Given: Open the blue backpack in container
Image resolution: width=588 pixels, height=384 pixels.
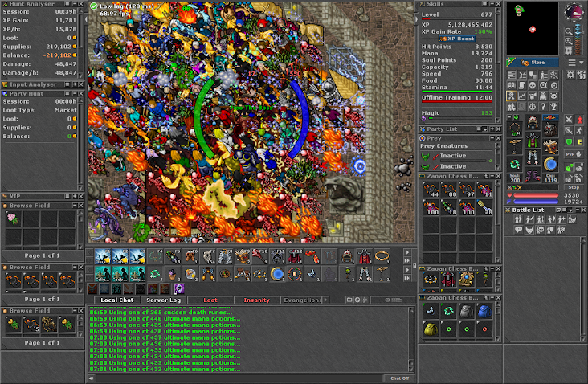Looking at the screenshot, I should point(484,311).
